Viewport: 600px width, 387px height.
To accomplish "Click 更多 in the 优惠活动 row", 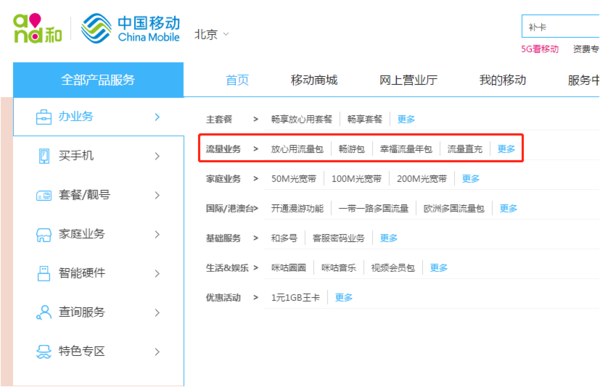I will (x=344, y=297).
